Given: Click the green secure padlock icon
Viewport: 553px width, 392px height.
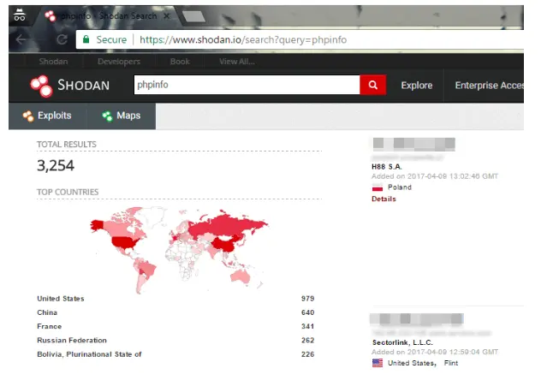Looking at the screenshot, I should point(86,39).
